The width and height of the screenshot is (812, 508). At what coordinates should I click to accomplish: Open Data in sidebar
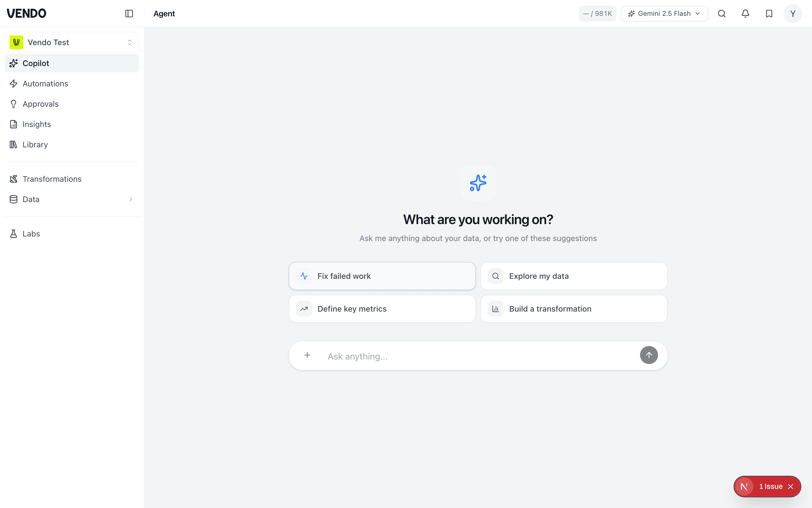click(72, 199)
